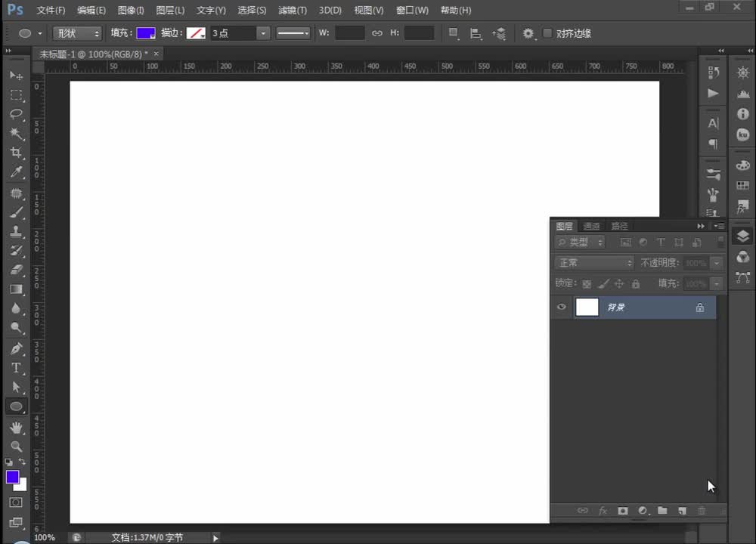Open the Image menu
Screen dimensions: 756x544
point(131,10)
